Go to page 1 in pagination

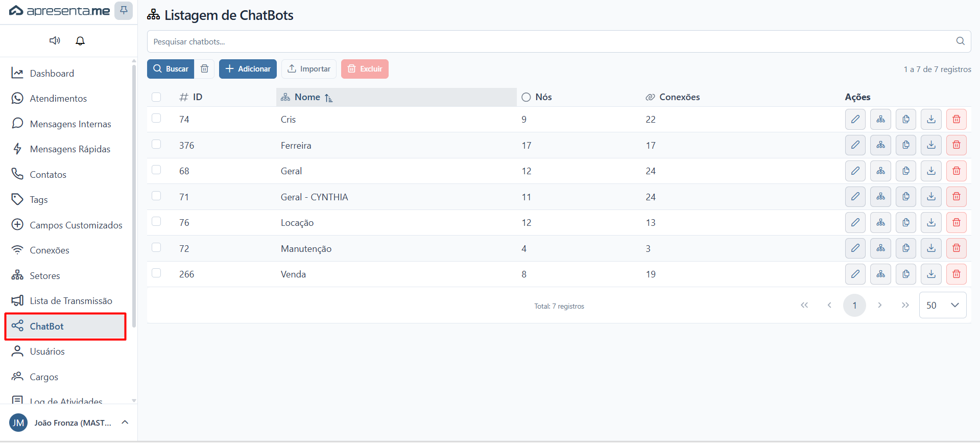(x=854, y=306)
